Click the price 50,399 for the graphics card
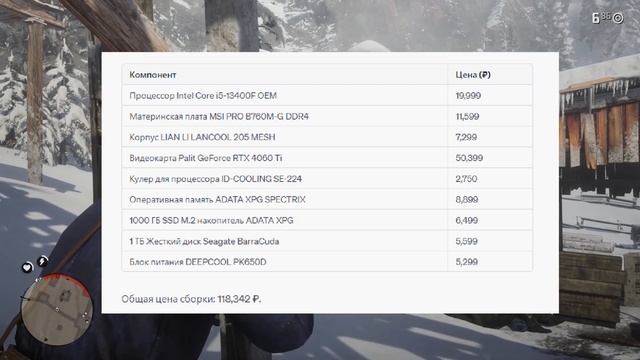Viewport: 640px width, 360px height. [x=469, y=158]
